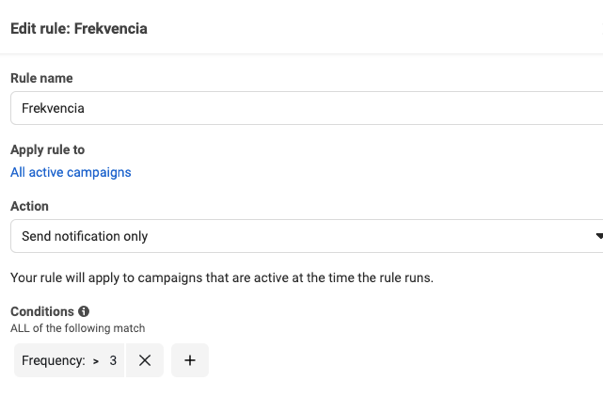Open the Action dropdown arrow
Image resolution: width=603 pixels, height=406 pixels.
pyautogui.click(x=598, y=237)
